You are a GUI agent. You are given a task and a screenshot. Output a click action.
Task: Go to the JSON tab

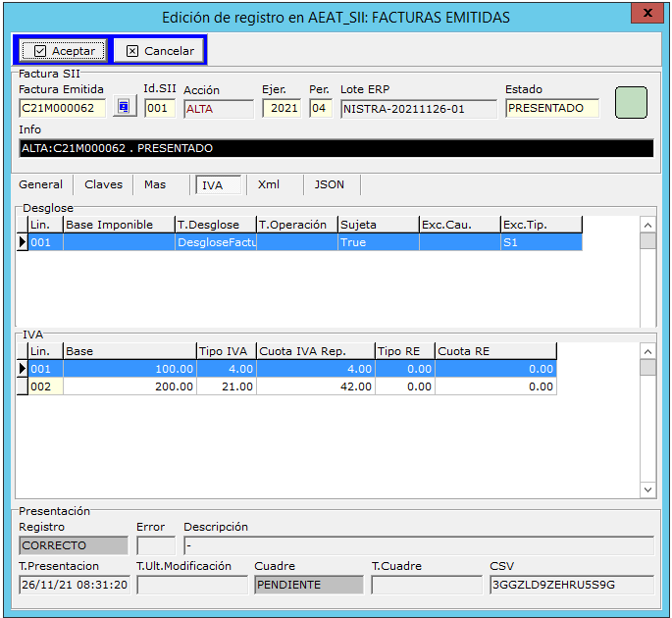(x=330, y=184)
